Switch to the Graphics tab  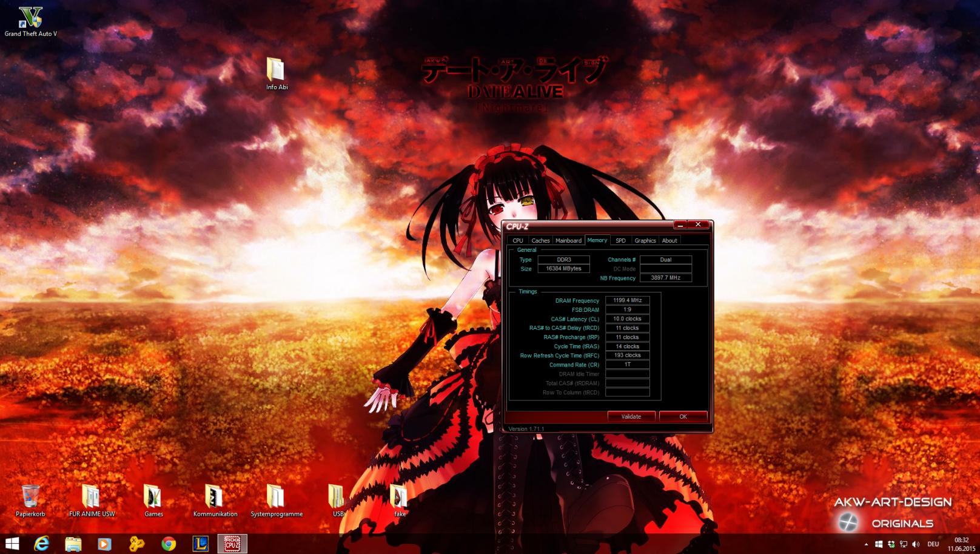click(645, 240)
